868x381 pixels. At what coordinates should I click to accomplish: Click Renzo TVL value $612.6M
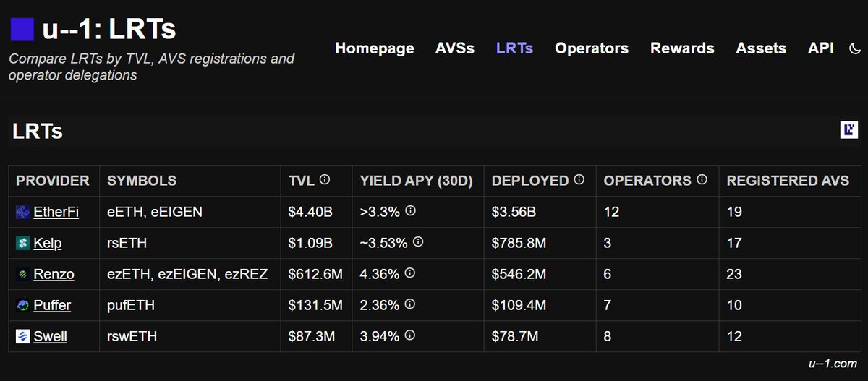pyautogui.click(x=315, y=274)
